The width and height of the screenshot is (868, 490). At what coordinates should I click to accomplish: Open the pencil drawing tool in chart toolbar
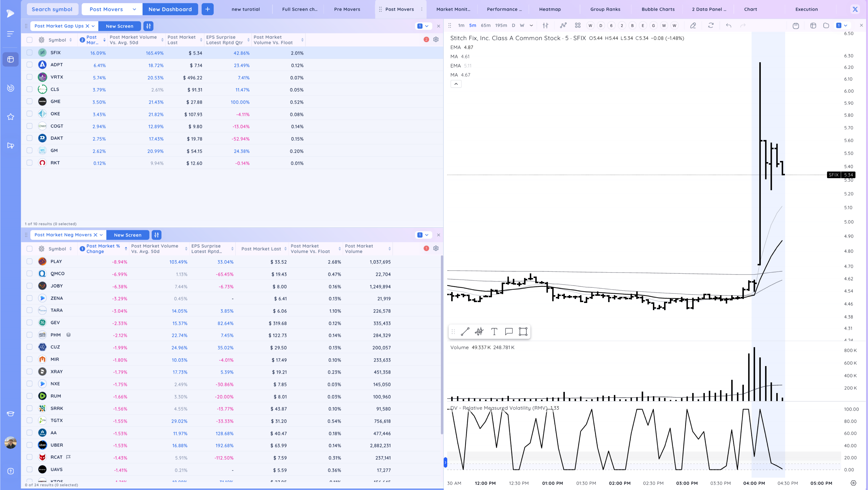tap(693, 25)
